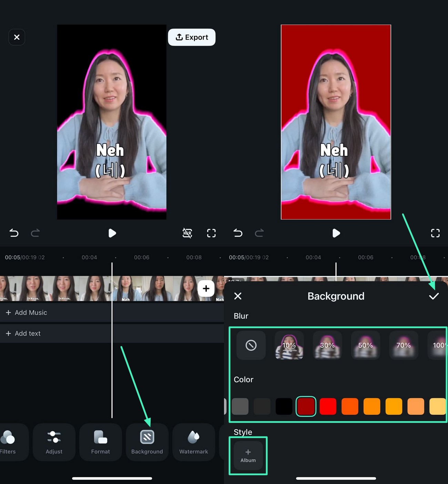
Task: Select the Background tool
Action: pyautogui.click(x=147, y=442)
